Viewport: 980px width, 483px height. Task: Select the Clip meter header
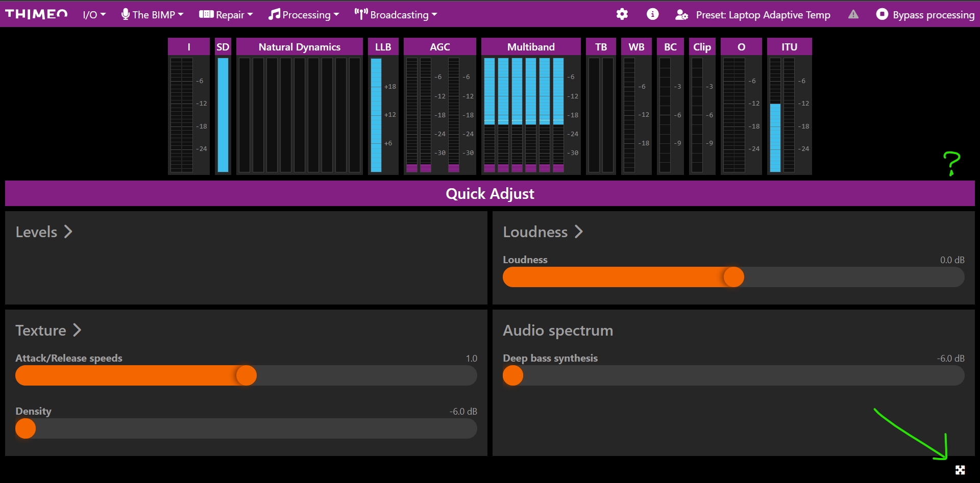tap(702, 46)
